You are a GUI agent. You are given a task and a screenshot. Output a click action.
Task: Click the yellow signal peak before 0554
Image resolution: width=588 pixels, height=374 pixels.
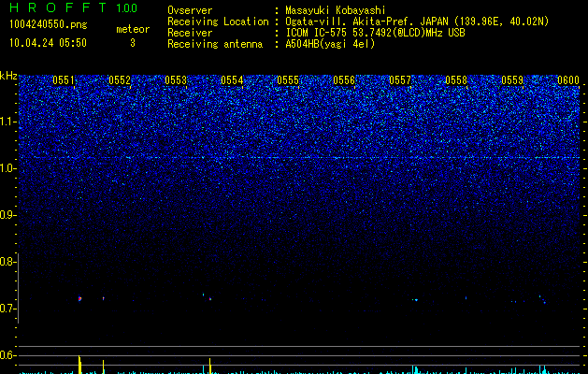210,366
